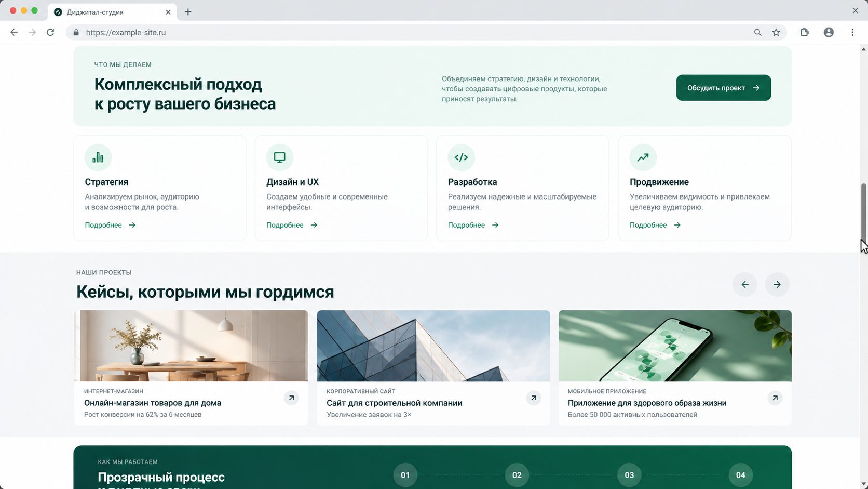Click the Сайт для строительной компании title
Viewport: 868px width, 489px height.
coord(395,403)
